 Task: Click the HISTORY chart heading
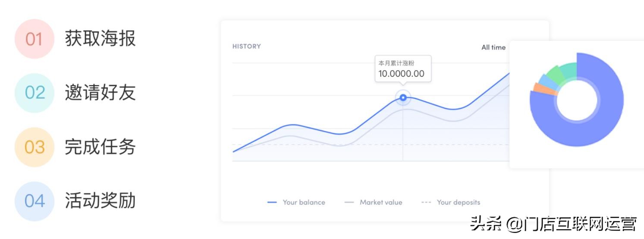pyautogui.click(x=246, y=47)
